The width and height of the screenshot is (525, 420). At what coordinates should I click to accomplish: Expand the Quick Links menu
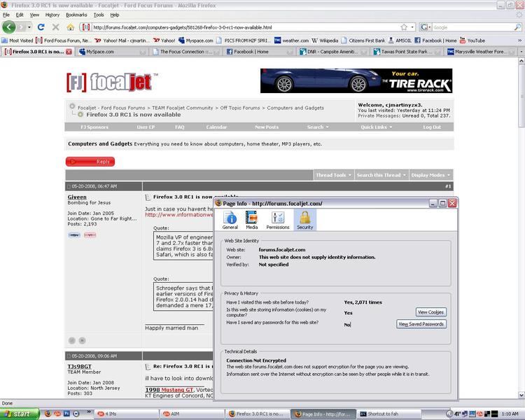pyautogui.click(x=377, y=127)
